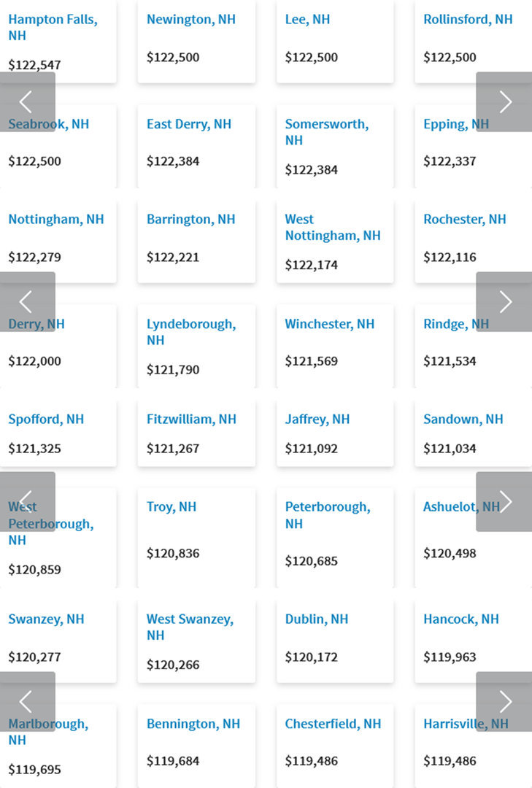Click the previous arrow overlapping Seabrook, NH
This screenshot has width=532, height=788.
(x=27, y=102)
